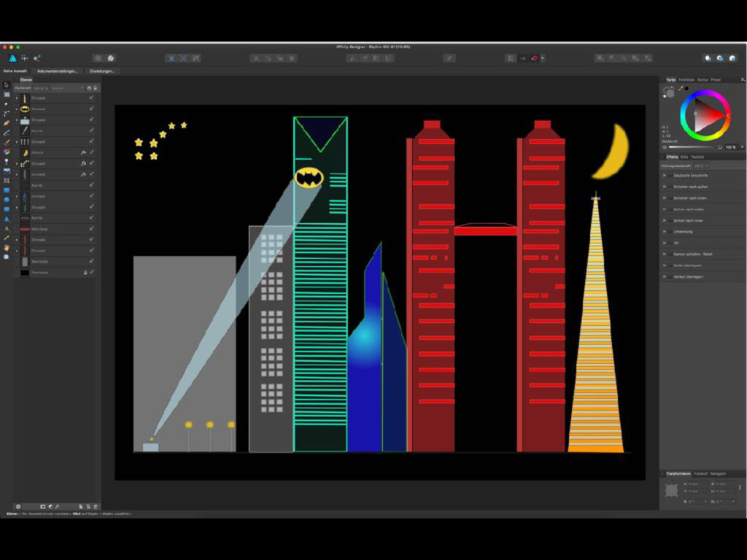Switch to the Pinsel tab
747x560 pixels.
click(x=716, y=79)
